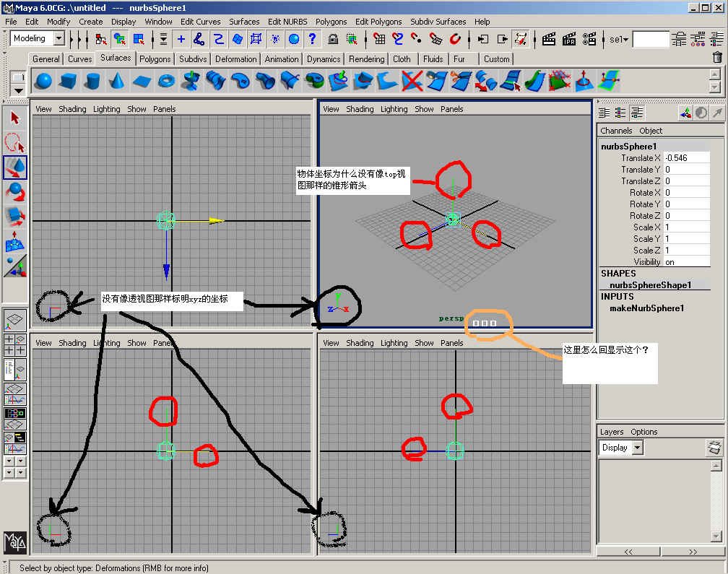Toggle make live magnet icon
Screen dimensions: 728x574
(x=454, y=40)
